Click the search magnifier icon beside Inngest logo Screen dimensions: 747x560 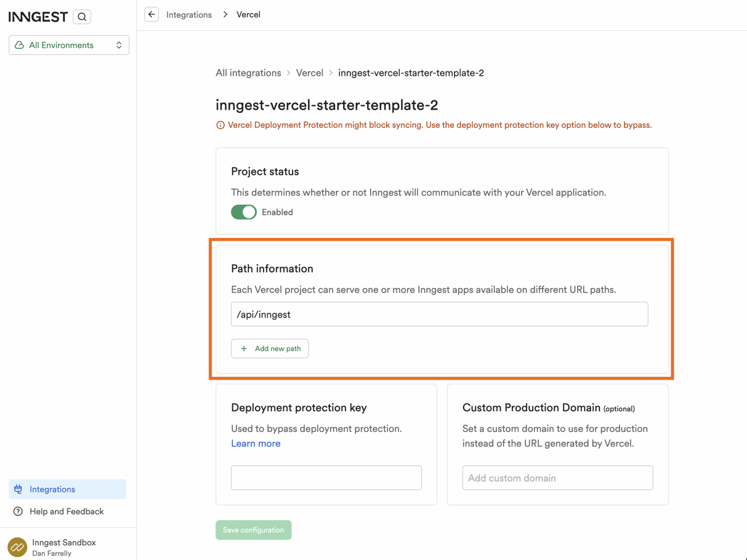(x=82, y=17)
